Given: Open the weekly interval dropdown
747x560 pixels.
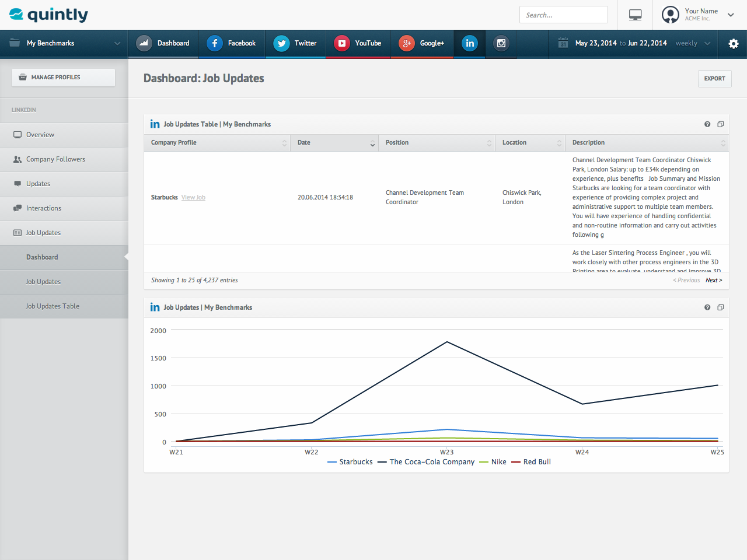Looking at the screenshot, I should [x=693, y=44].
